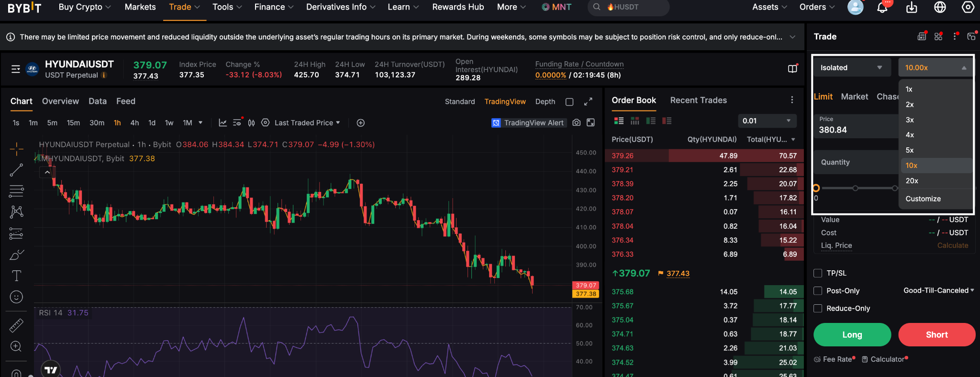
Task: Click the red Short button
Action: point(936,335)
